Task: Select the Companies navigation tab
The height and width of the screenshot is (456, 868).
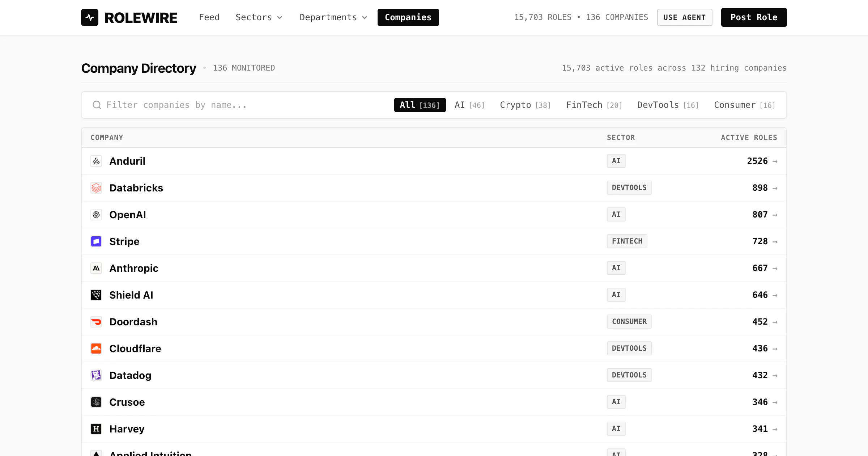Action: tap(408, 17)
